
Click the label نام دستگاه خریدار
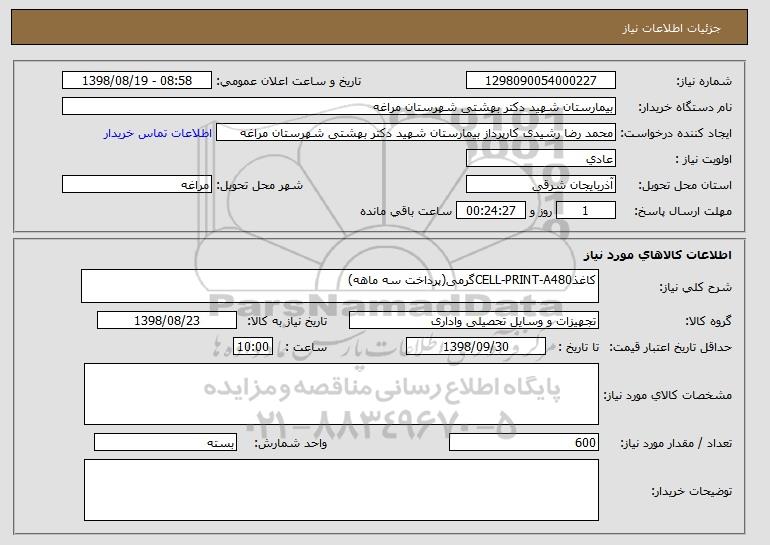click(685, 107)
